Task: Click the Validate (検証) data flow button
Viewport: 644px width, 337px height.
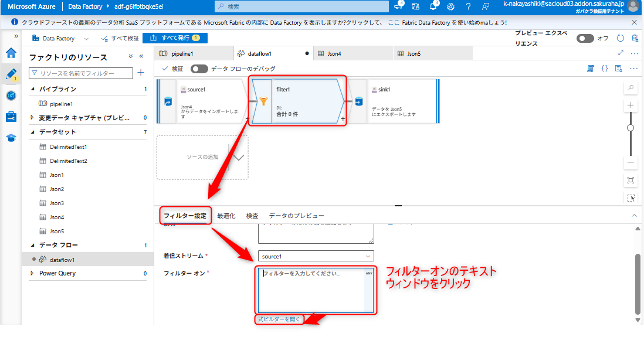Action: [172, 69]
